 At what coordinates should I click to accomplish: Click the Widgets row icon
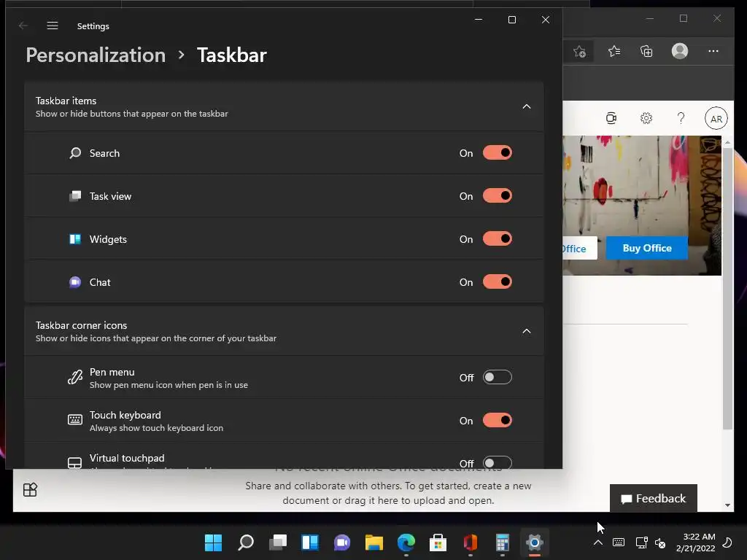point(75,239)
